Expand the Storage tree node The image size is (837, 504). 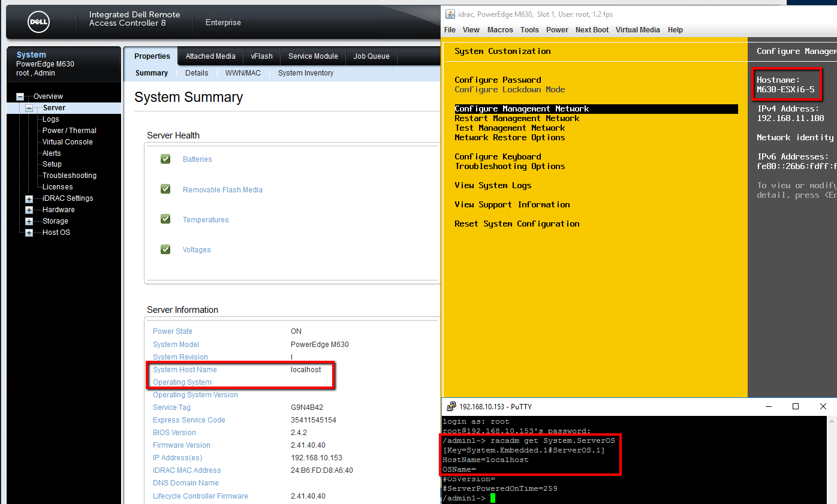(28, 221)
